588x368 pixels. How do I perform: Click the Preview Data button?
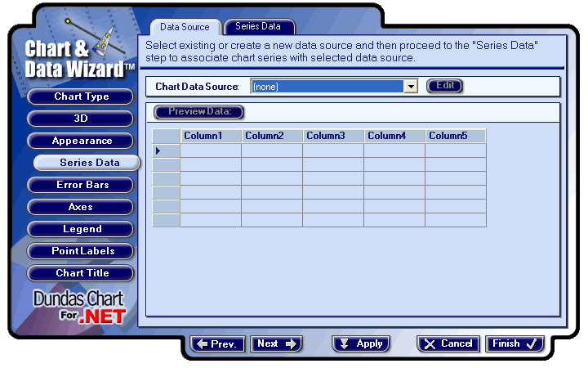[199, 111]
